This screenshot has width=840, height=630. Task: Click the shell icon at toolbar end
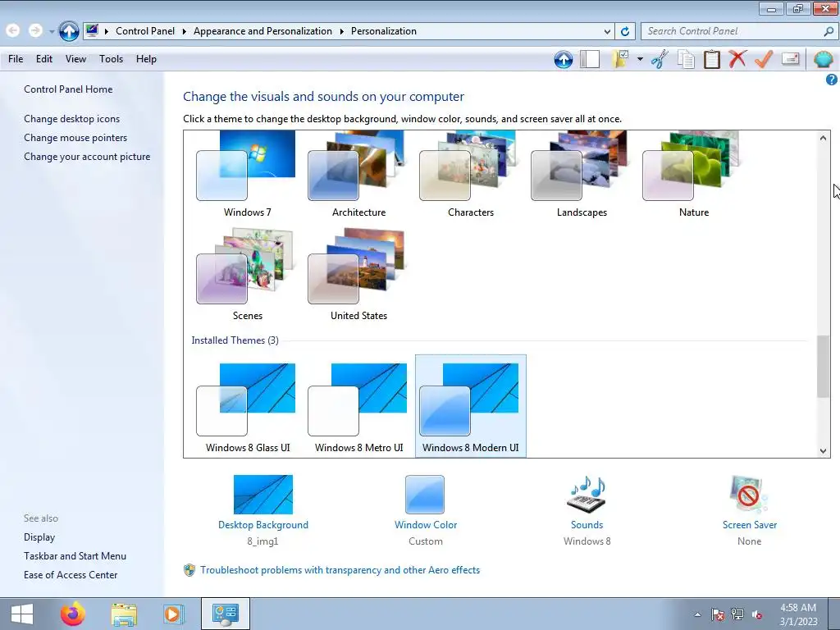pos(824,59)
